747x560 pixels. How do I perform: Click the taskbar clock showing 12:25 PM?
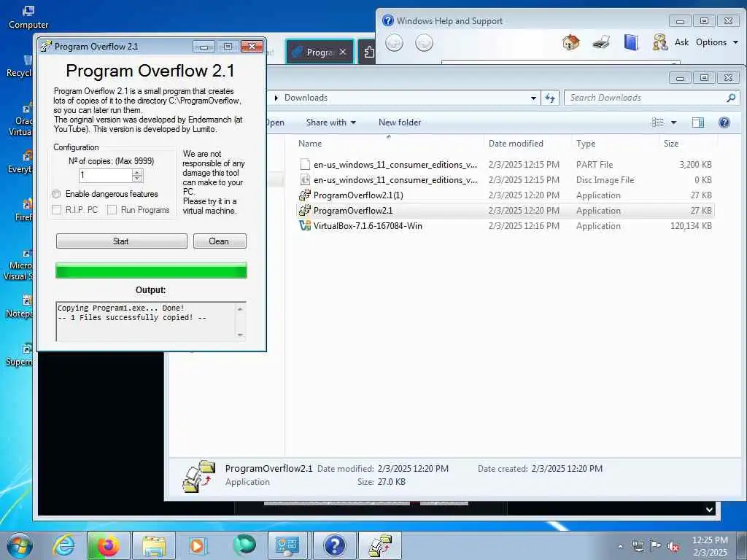710,546
